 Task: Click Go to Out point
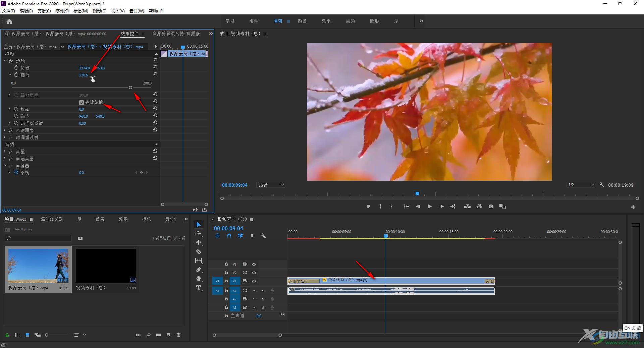(453, 207)
